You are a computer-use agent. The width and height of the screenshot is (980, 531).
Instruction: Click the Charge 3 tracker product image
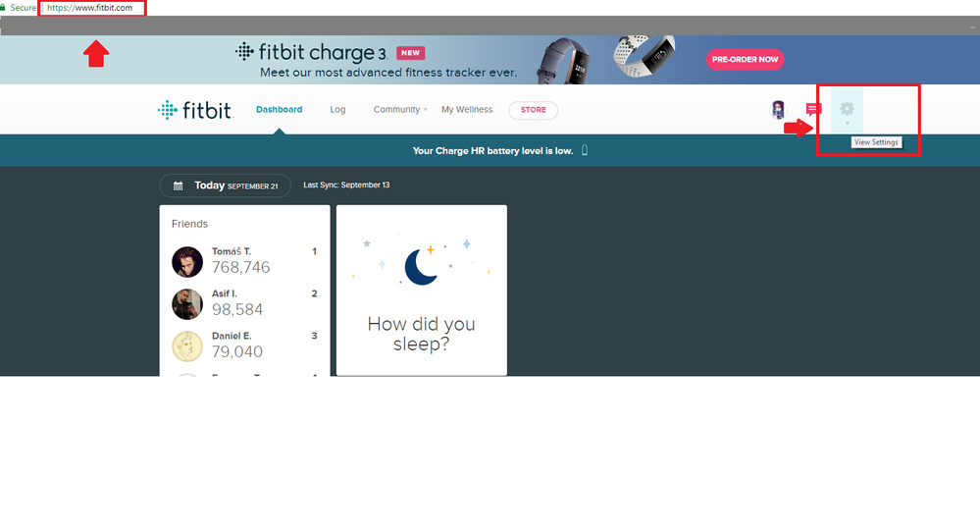tap(566, 60)
